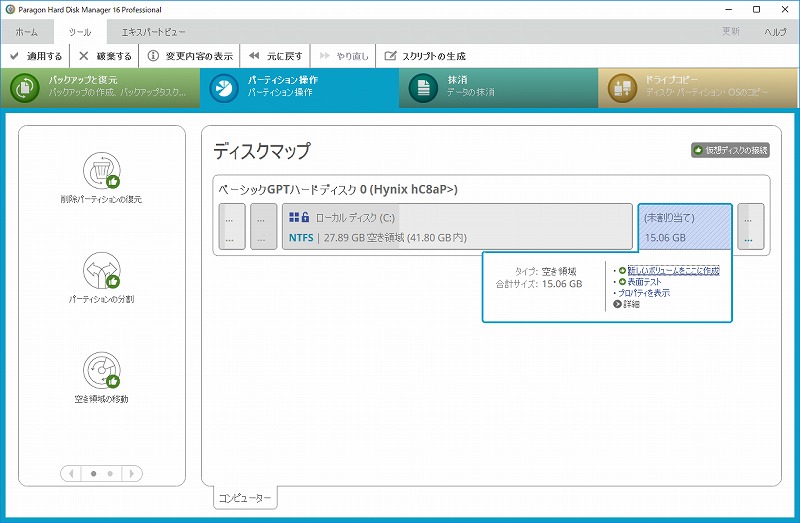
Task: Launch 削除パーティションの復元 wizard icon
Action: [102, 171]
